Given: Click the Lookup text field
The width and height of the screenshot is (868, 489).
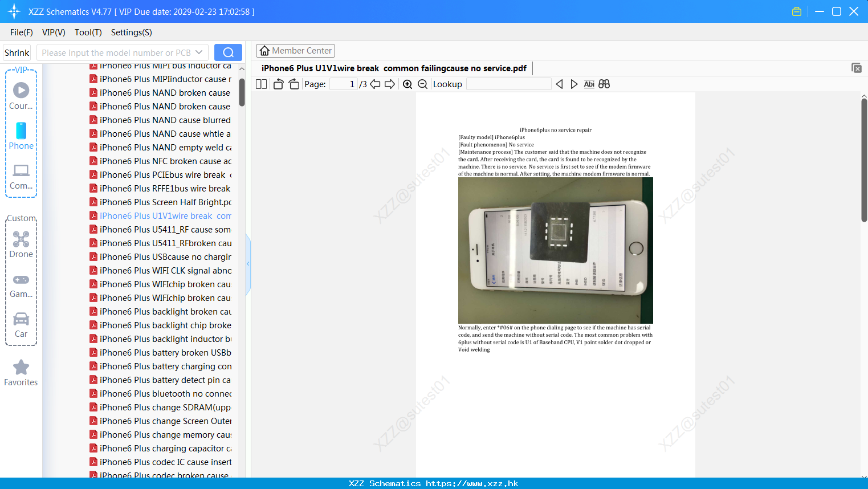Looking at the screenshot, I should pyautogui.click(x=508, y=84).
